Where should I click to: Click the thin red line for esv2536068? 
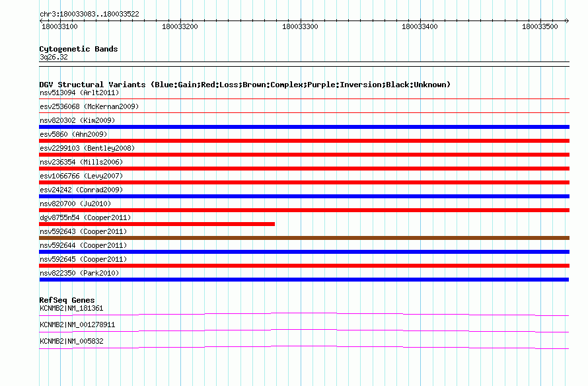[304, 112]
